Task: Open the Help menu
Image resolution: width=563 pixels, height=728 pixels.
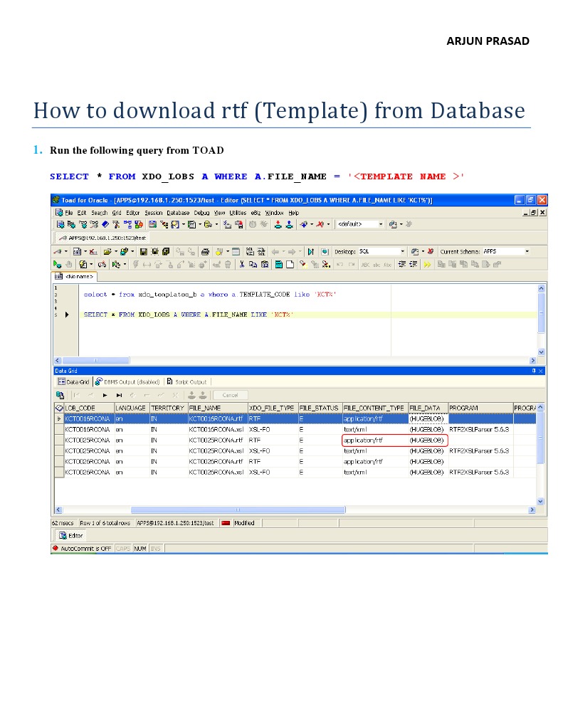Action: pos(293,213)
